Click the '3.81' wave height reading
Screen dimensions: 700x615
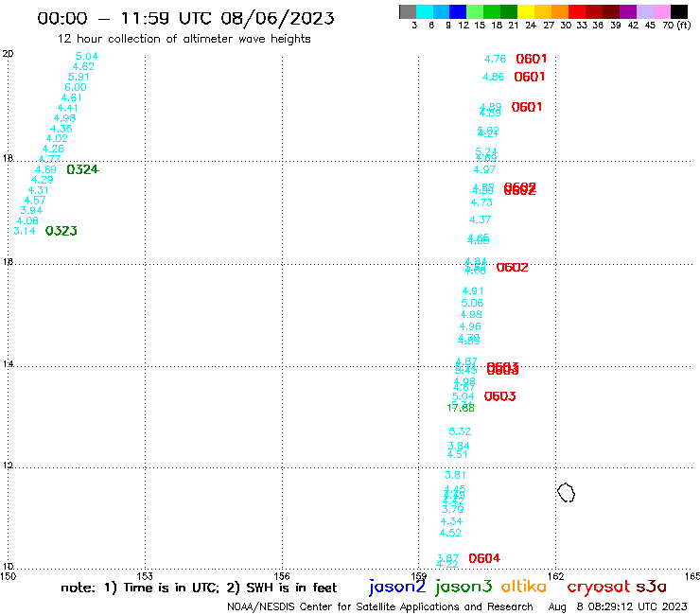coord(455,475)
